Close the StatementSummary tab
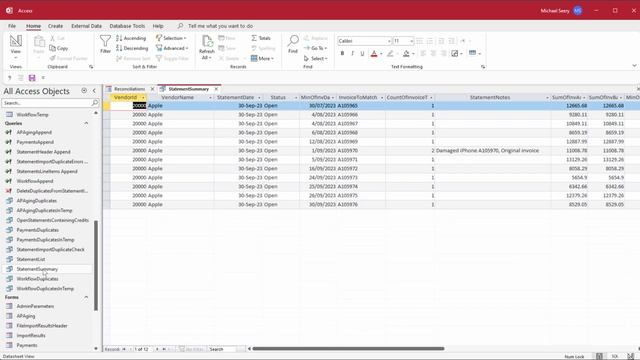 pyautogui.click(x=216, y=89)
